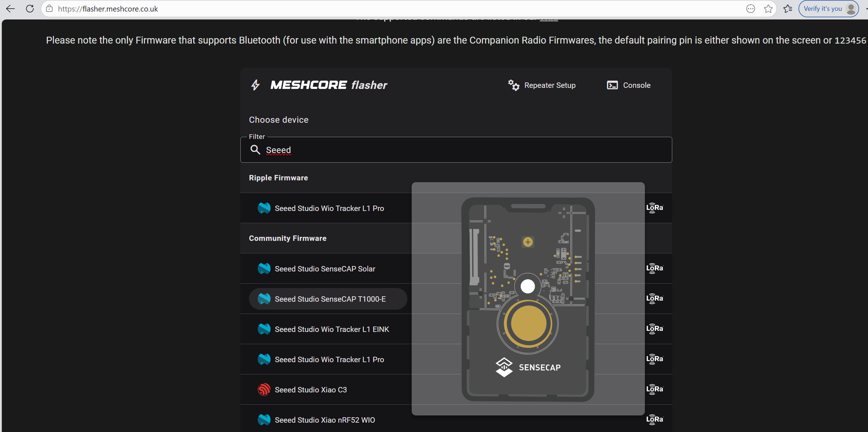Image resolution: width=868 pixels, height=432 pixels.
Task: Click the search magnifier icon in Filter
Action: click(x=255, y=150)
